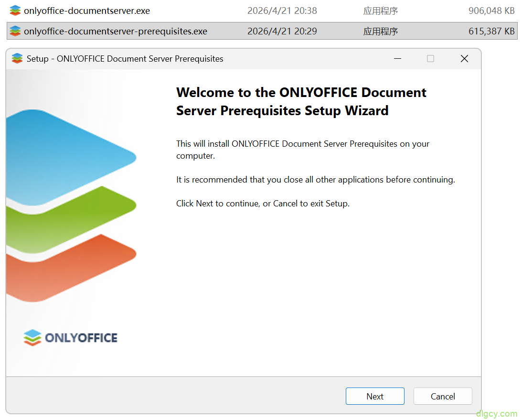
Task: Click the 'This will install ONLYOFFICE' text
Action: pyautogui.click(x=303, y=150)
